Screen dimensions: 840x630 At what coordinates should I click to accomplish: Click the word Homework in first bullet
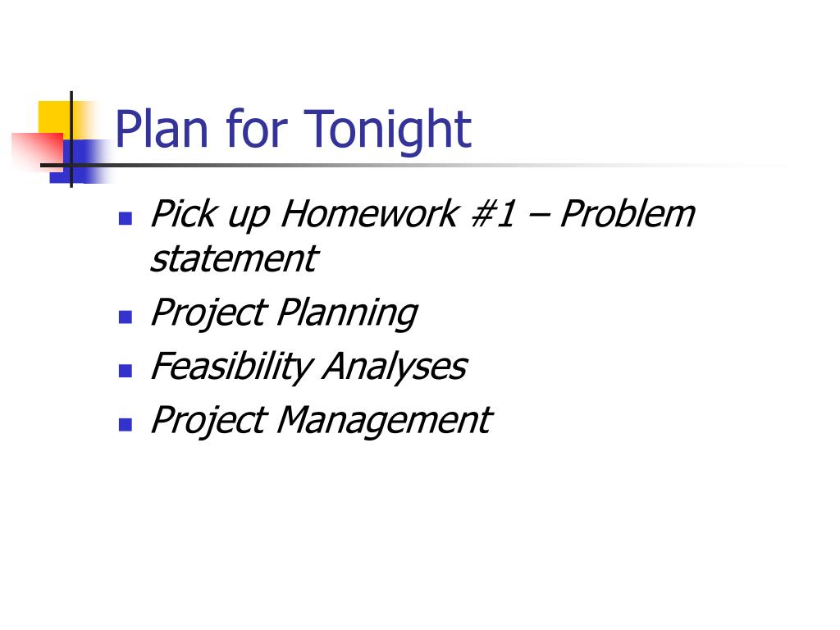click(x=370, y=214)
